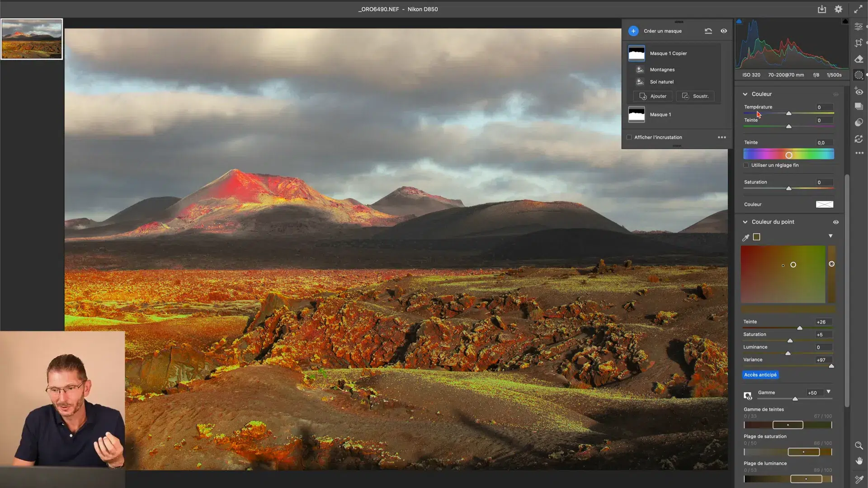Open the right toolbar three-dot more menu
868x488 pixels.
click(x=859, y=153)
